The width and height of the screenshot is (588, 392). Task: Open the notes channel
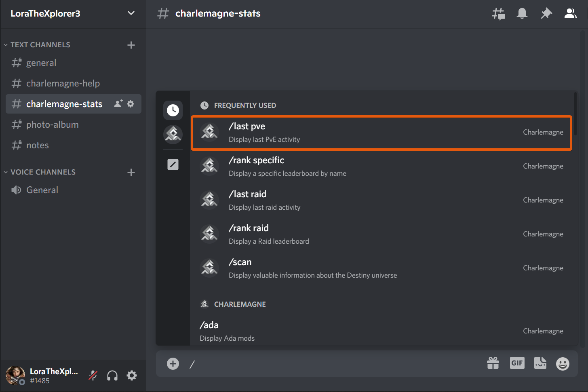click(x=74, y=145)
